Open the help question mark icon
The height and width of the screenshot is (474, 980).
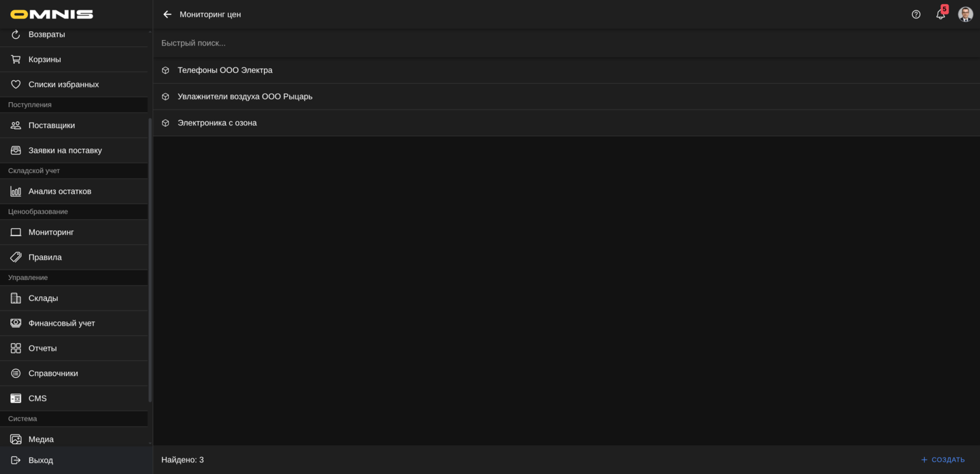916,14
